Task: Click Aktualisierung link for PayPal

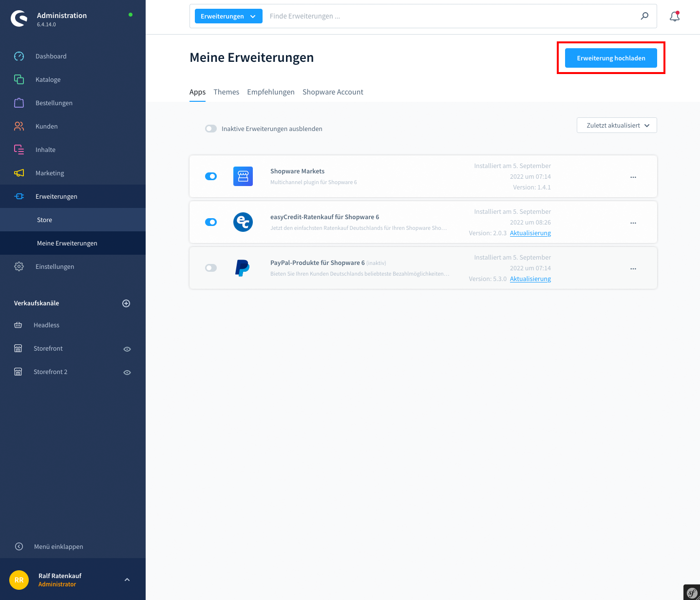Action: 530,279
